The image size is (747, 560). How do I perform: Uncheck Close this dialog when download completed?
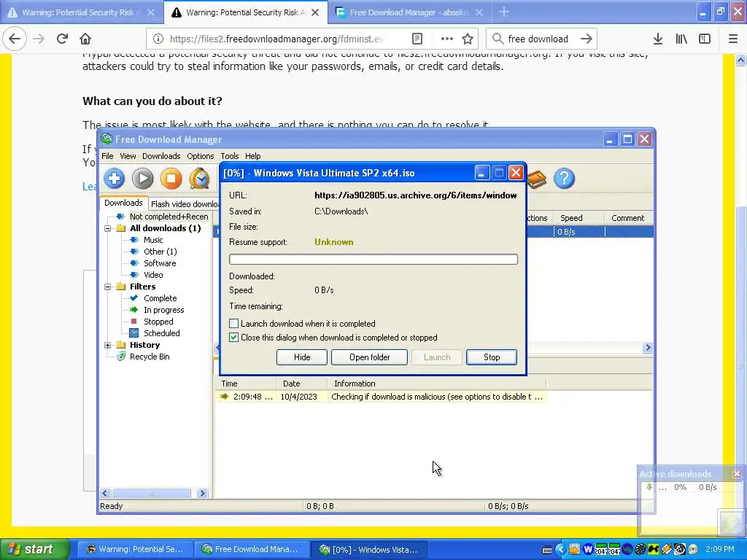point(233,338)
